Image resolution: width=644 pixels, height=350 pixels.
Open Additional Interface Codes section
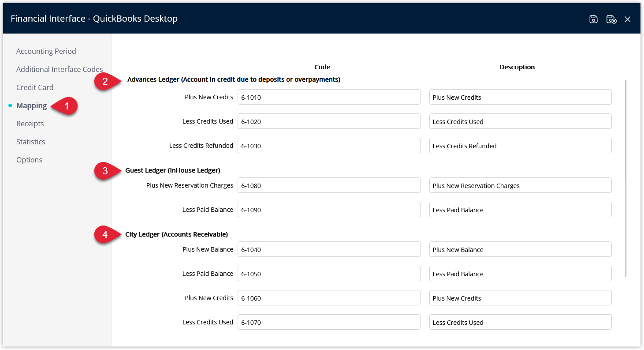(x=60, y=69)
